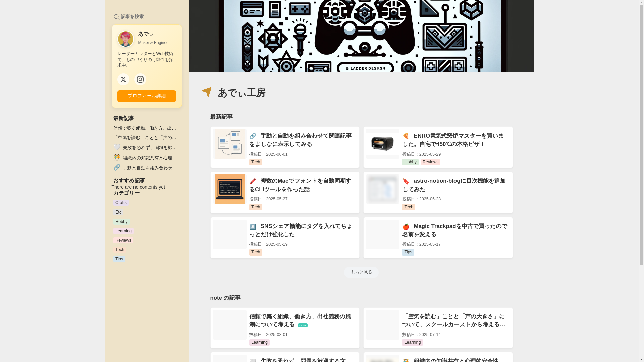
Task: Open sidebar article 組織内の知識共有
Action: point(150,158)
